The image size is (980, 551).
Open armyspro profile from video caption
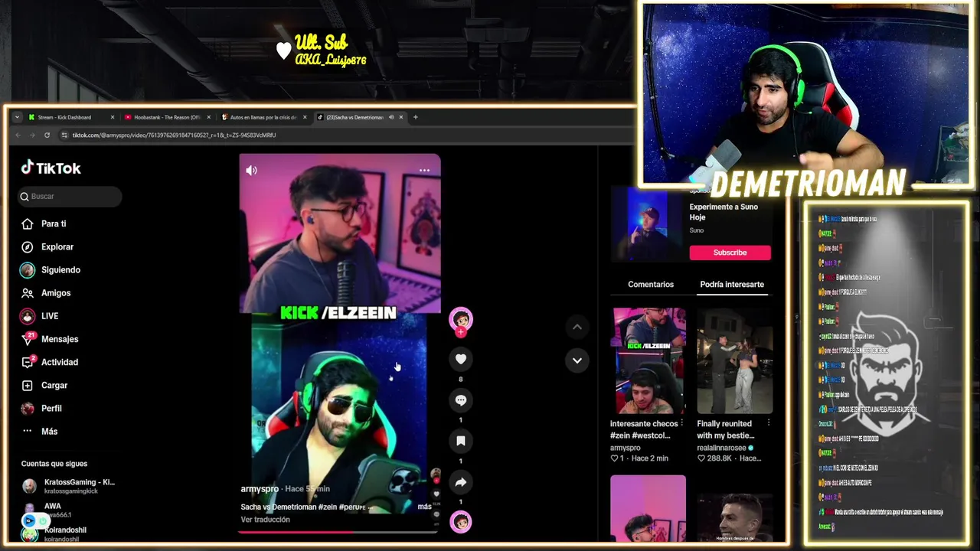tap(260, 489)
